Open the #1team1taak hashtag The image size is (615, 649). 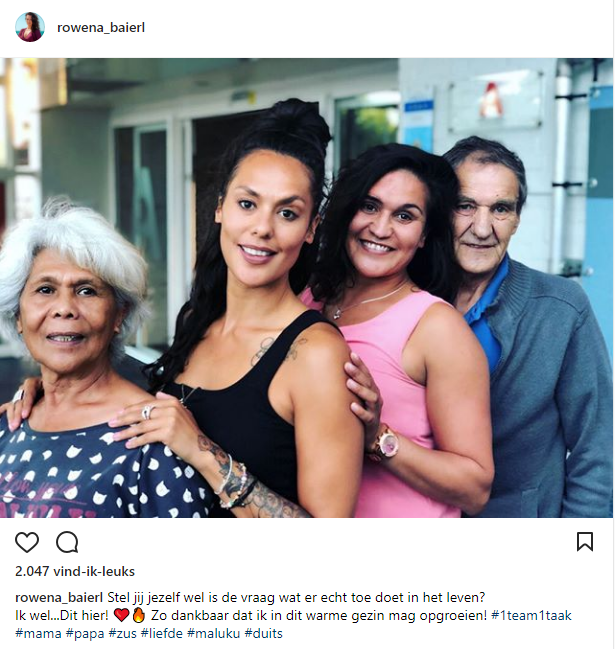point(531,615)
